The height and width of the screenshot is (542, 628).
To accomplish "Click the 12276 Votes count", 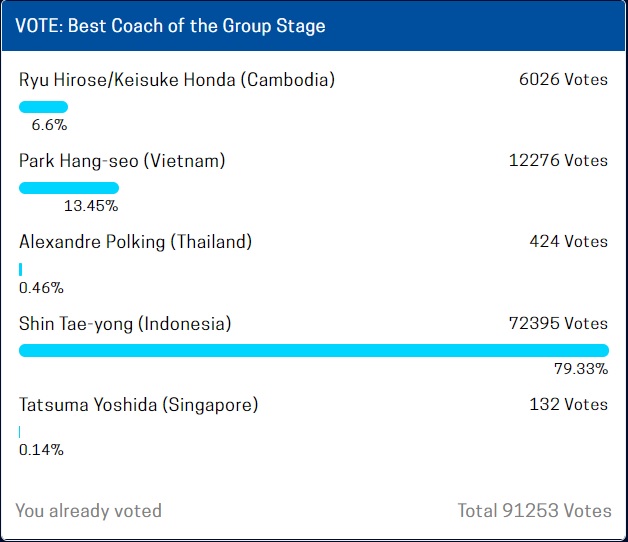I will (558, 161).
